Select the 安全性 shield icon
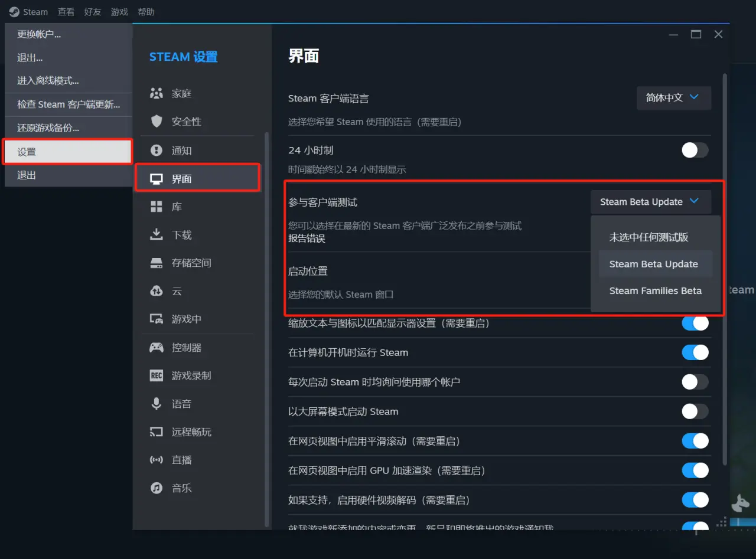Viewport: 756px width, 559px height. tap(157, 121)
